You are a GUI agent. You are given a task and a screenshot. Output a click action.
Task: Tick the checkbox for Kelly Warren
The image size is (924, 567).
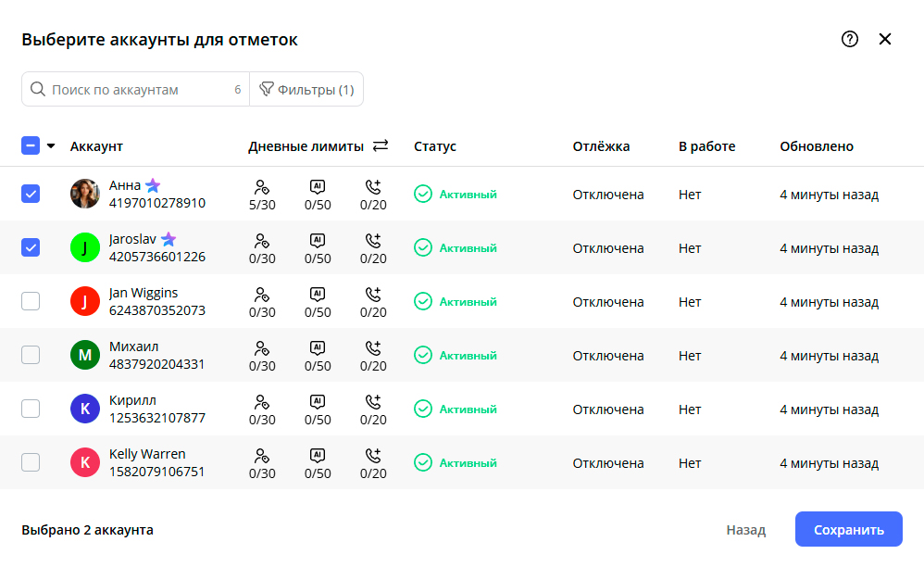31,462
